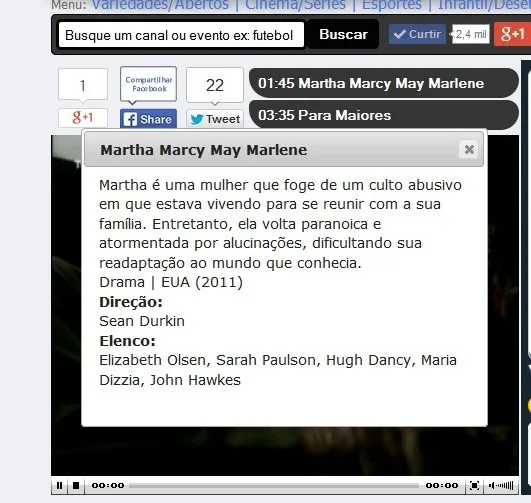Click the 2,4 mil like counter
531x503 pixels.
coord(471,34)
